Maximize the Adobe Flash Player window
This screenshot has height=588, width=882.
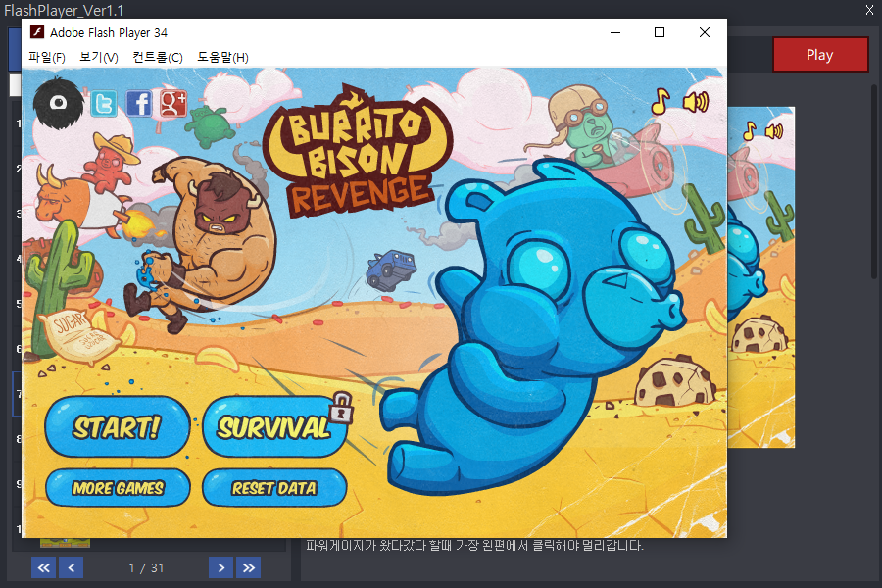[660, 32]
